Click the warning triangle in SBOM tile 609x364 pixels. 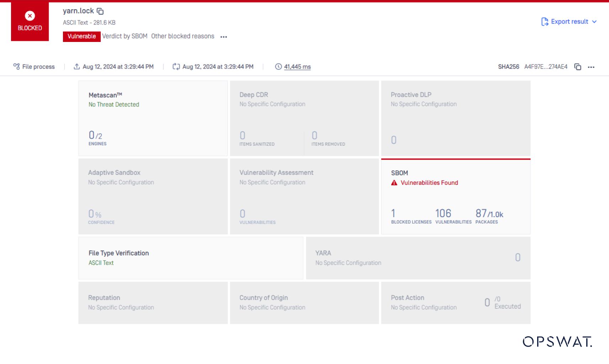click(393, 183)
